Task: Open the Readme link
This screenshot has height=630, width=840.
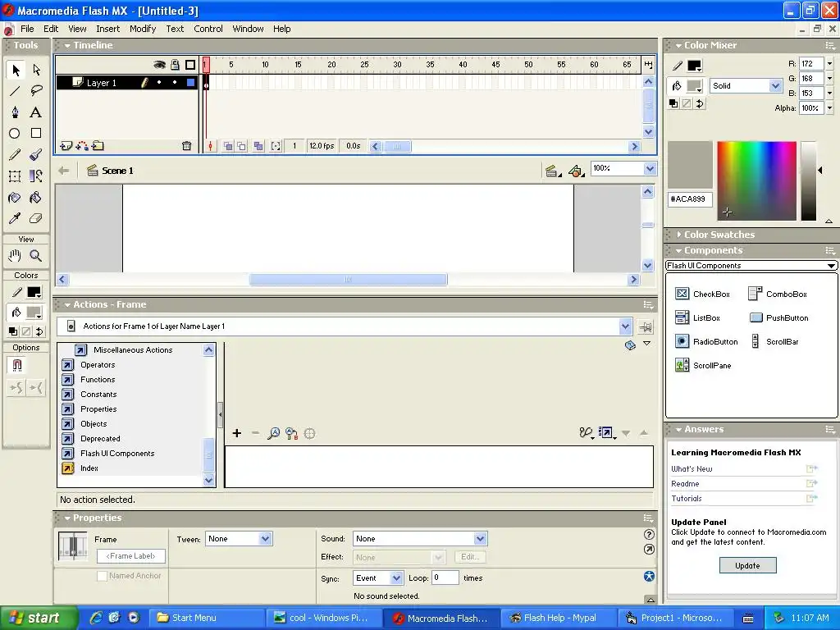Action: pyautogui.click(x=685, y=484)
